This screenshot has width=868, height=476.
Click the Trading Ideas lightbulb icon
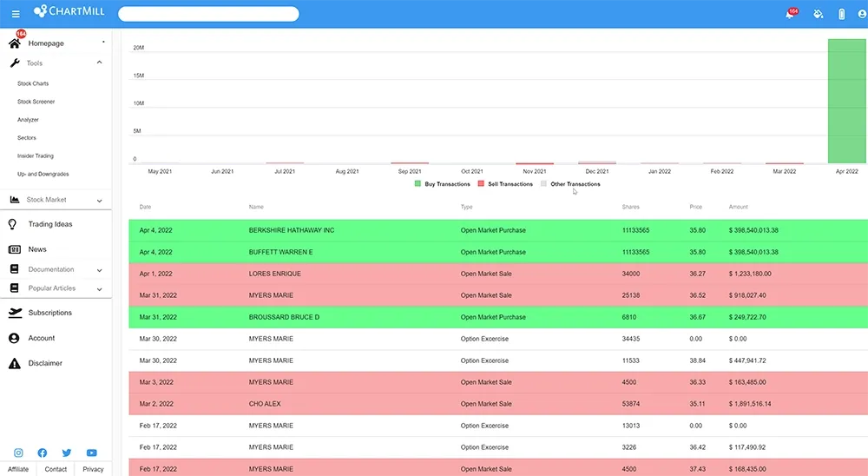[13, 224]
